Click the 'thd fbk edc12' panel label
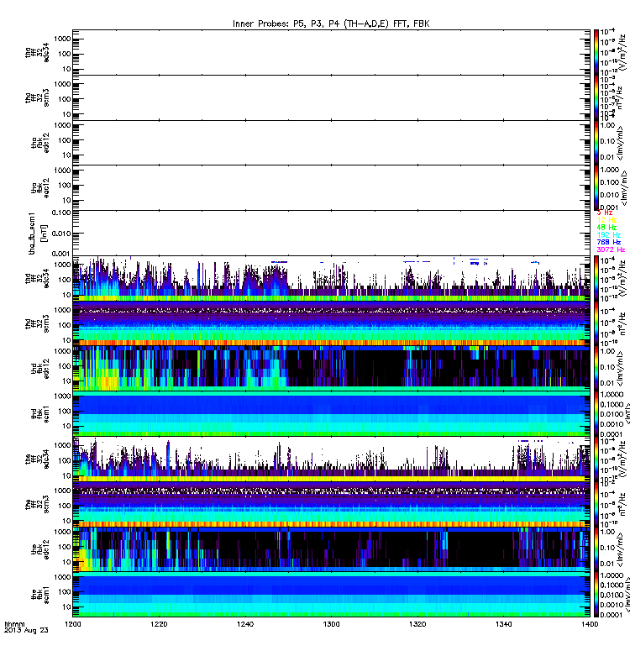 pos(40,369)
